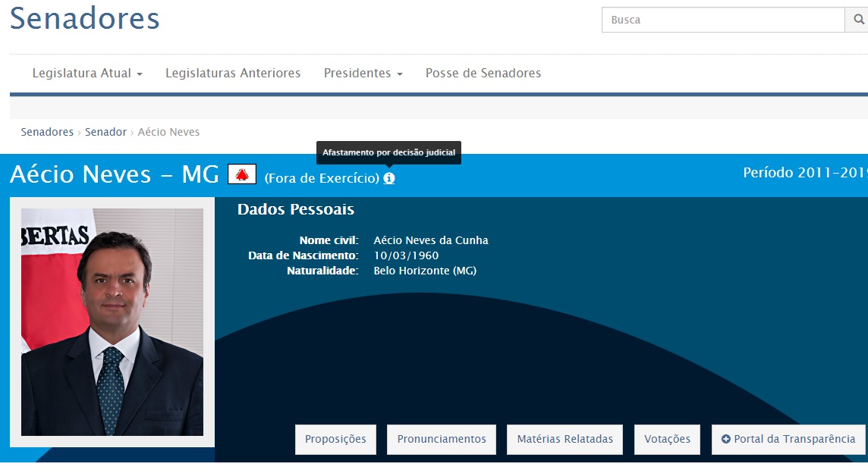View the senator's Votações
The height and width of the screenshot is (470, 868).
(x=667, y=439)
